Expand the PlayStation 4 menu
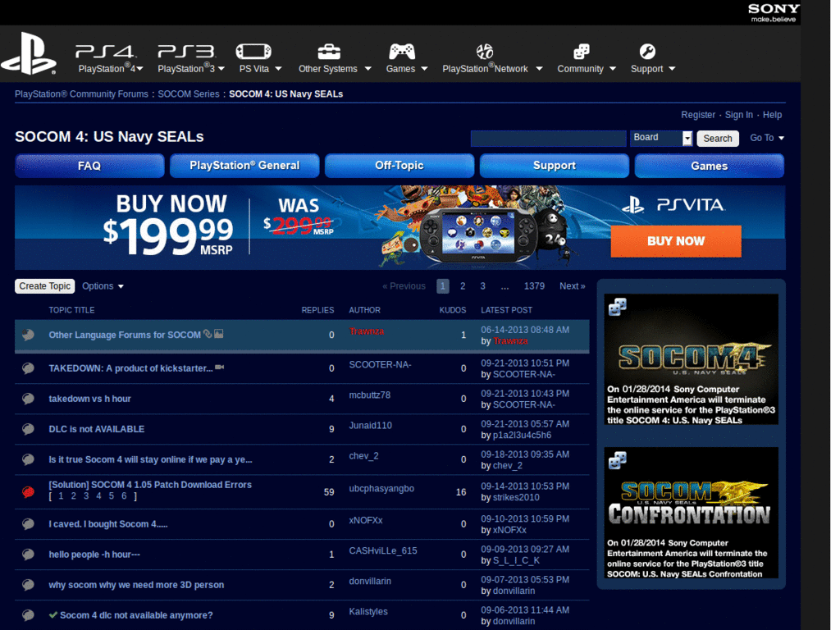Screen dimensions: 840x630 click(139, 69)
